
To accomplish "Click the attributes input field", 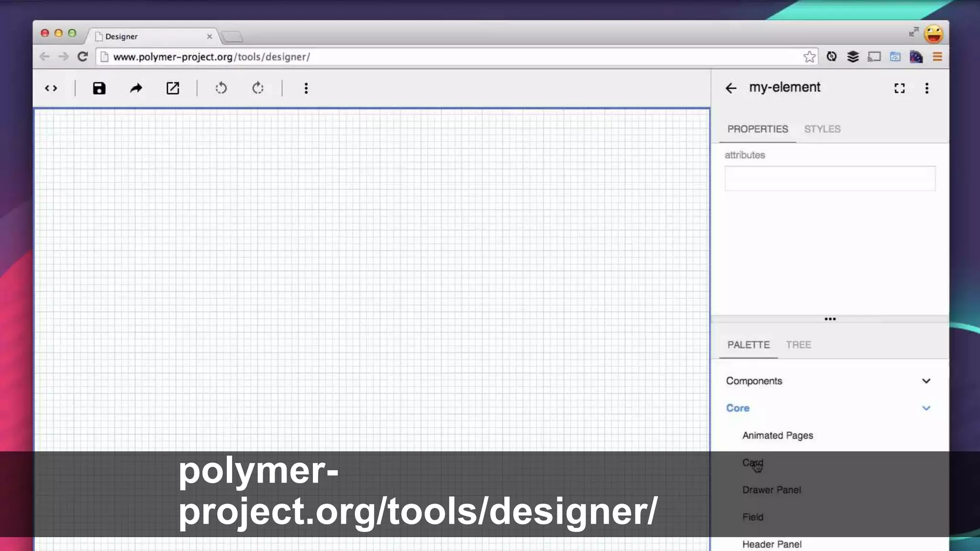I will (x=830, y=178).
